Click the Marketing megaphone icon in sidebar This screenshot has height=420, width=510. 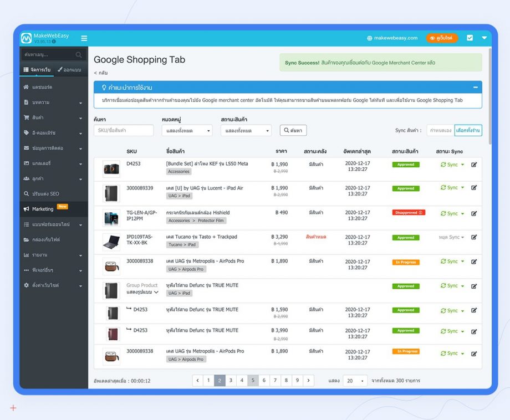click(x=27, y=209)
